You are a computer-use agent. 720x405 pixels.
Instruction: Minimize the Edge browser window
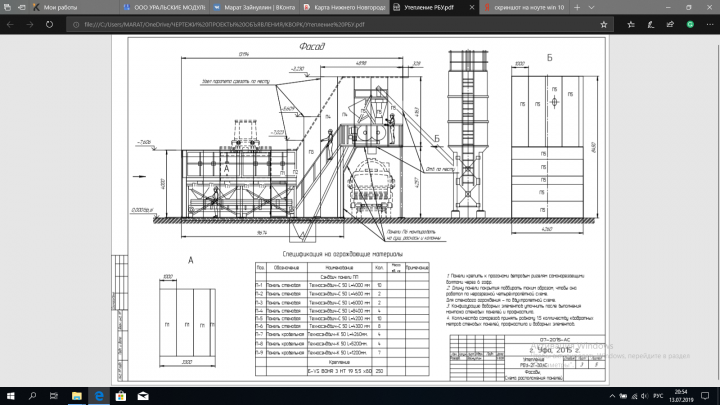(x=668, y=7)
